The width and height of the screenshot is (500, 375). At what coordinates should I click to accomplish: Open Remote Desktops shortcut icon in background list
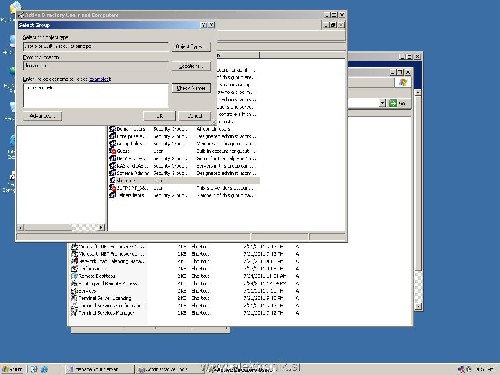tap(74, 276)
